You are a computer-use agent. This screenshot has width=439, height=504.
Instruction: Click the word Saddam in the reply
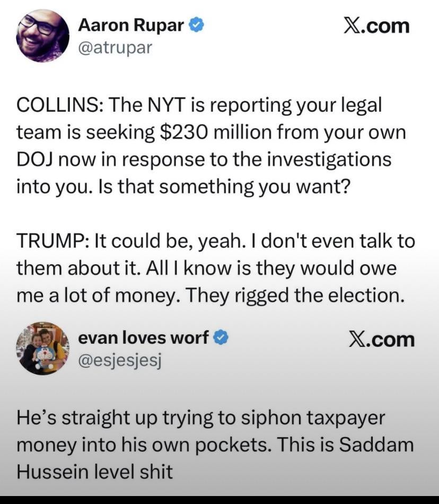coord(376,444)
